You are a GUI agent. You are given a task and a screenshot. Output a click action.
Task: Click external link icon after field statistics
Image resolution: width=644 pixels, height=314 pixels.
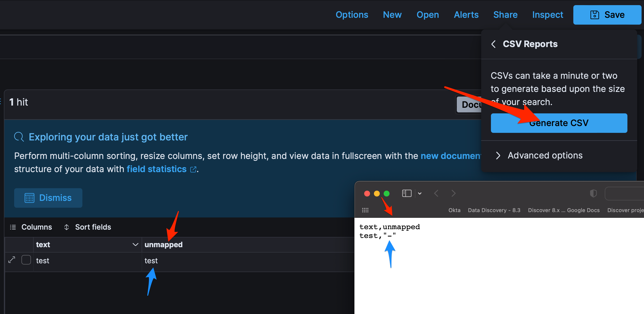click(193, 169)
